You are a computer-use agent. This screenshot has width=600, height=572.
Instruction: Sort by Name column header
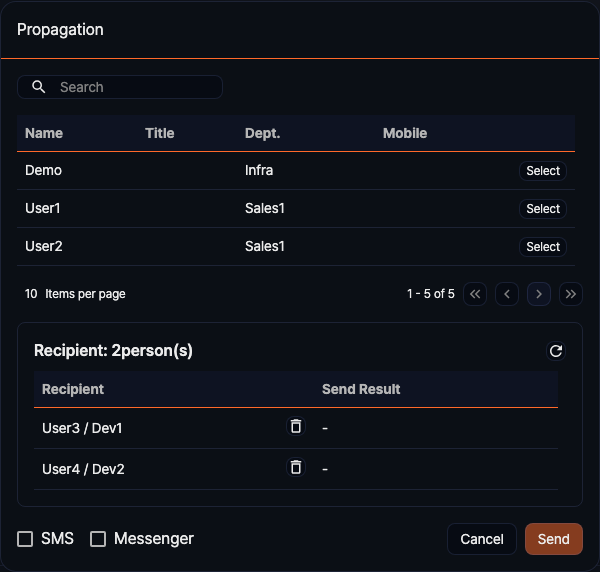pos(44,133)
